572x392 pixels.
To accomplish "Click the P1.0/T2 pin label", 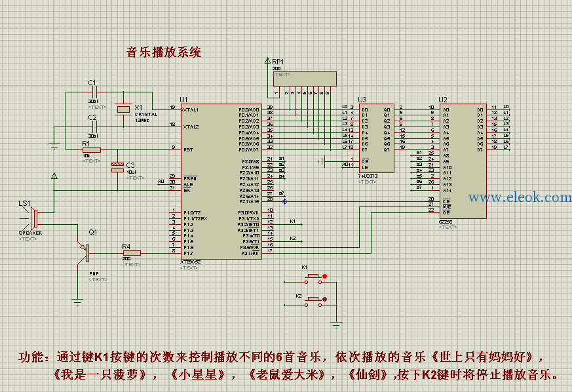I will click(192, 213).
